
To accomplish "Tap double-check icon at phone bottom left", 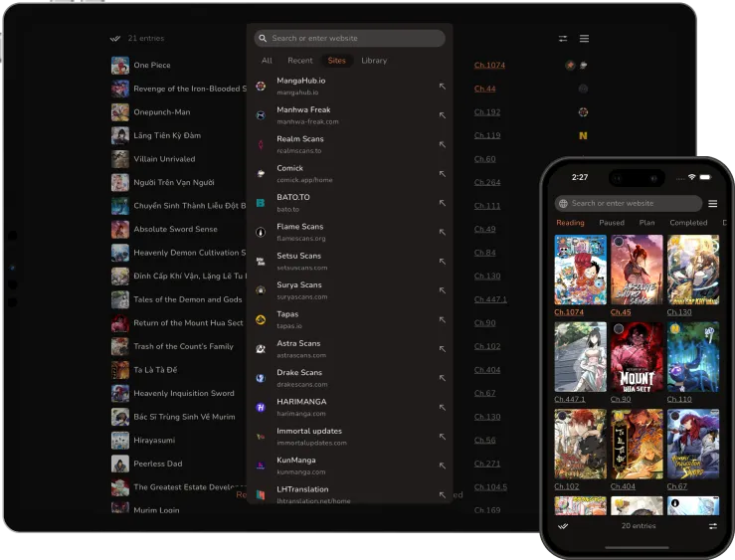I will tap(563, 525).
